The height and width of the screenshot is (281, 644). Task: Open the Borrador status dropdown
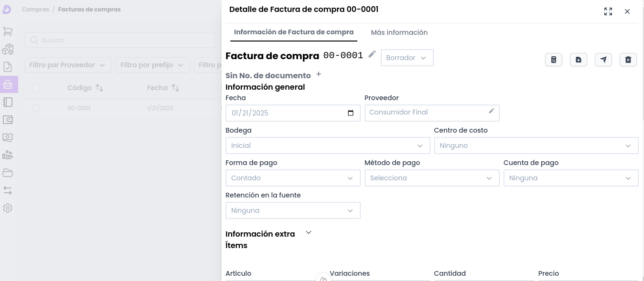pos(407,58)
